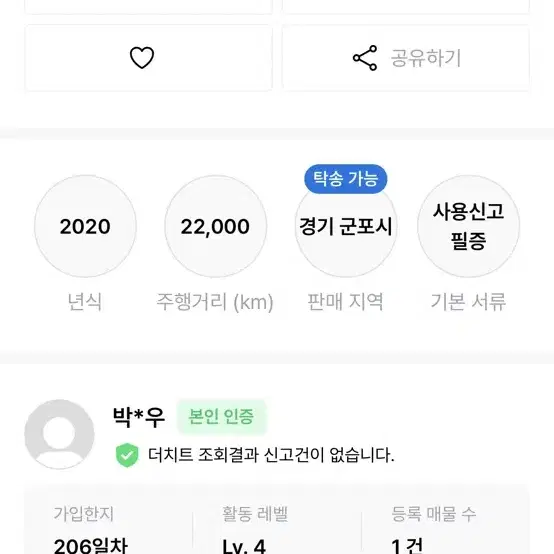Click the 기본 서류 label
The width and height of the screenshot is (554, 554).
click(468, 302)
